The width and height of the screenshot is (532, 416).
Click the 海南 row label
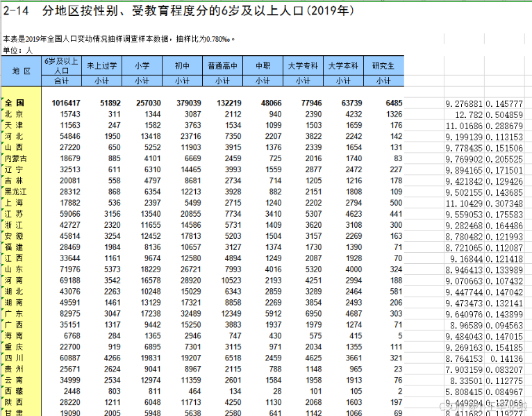[14, 336]
